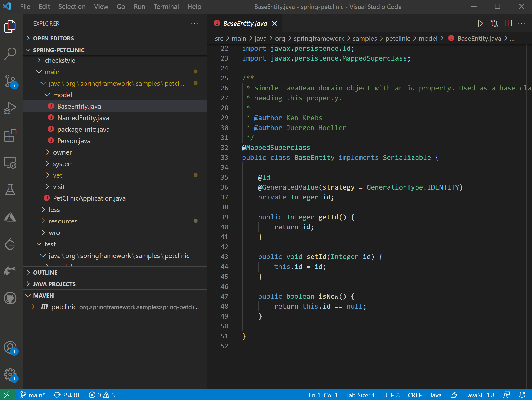The image size is (532, 400).
Task: Open the Selection menu
Action: (72, 7)
